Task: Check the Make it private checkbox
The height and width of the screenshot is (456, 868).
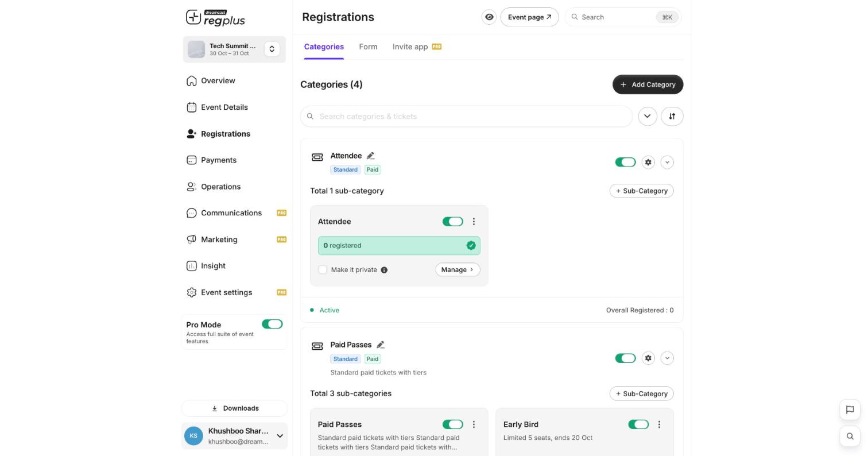Action: click(x=323, y=270)
